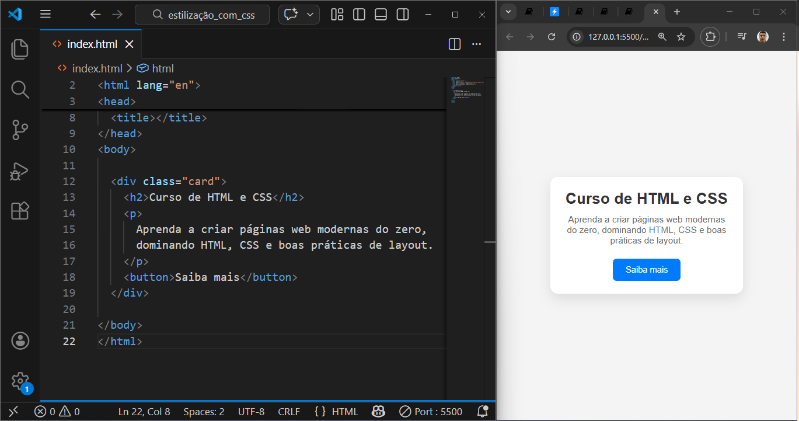
Task: Open the Explorer view in the activity bar
Action: [x=19, y=49]
